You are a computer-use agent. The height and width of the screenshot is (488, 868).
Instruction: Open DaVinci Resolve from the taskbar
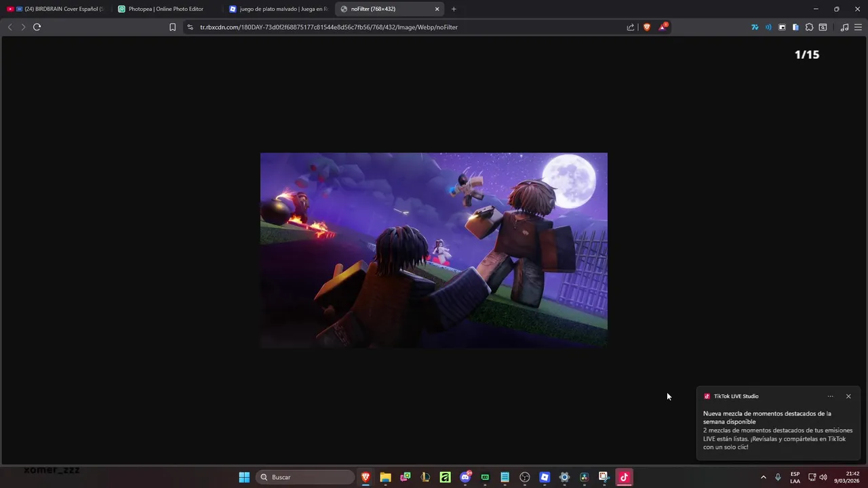tap(584, 477)
